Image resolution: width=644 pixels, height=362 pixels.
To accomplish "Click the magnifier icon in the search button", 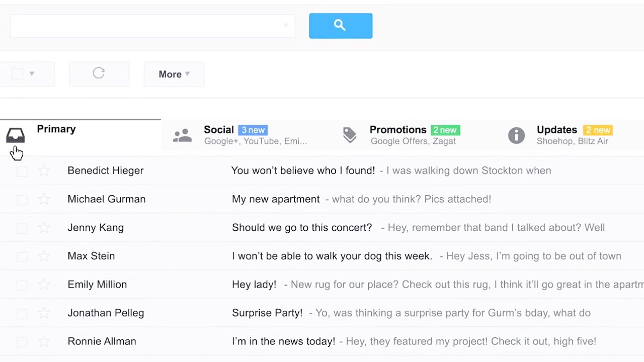I will point(340,25).
